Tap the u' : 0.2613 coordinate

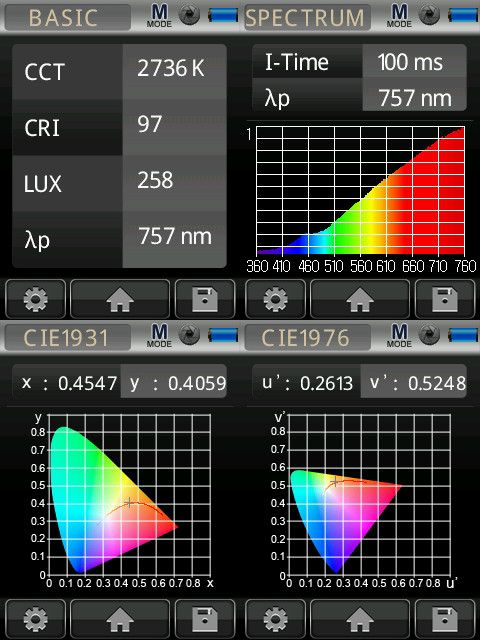pyautogui.click(x=306, y=381)
